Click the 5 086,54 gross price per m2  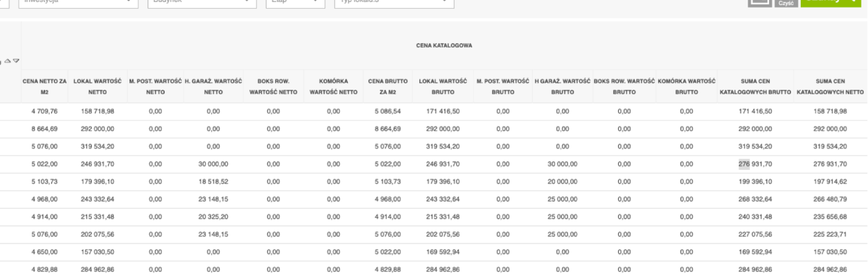pyautogui.click(x=388, y=111)
